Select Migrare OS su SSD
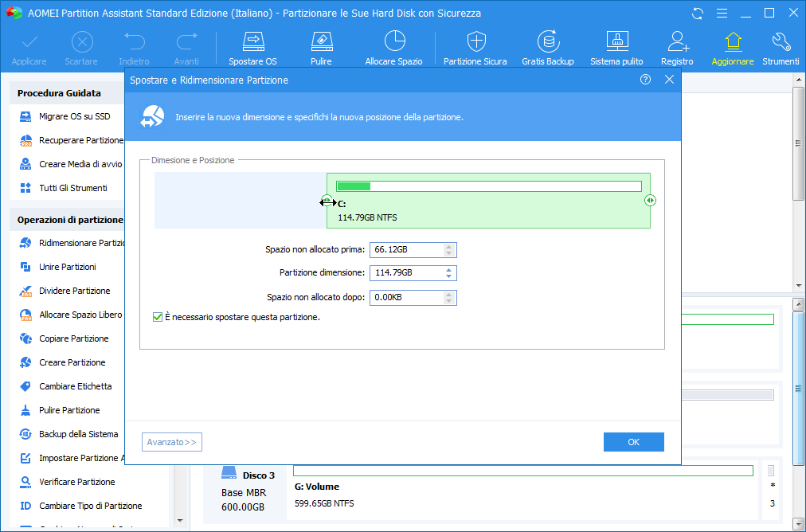806x532 pixels. [67, 117]
